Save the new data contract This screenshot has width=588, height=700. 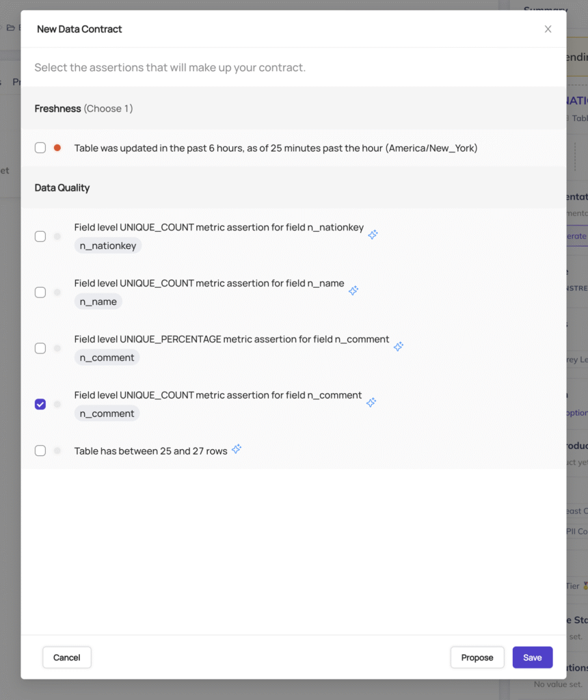[x=532, y=657]
